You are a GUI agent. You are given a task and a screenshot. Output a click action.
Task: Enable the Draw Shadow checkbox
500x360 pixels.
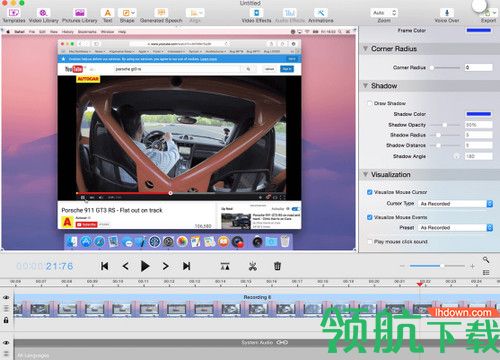click(370, 103)
